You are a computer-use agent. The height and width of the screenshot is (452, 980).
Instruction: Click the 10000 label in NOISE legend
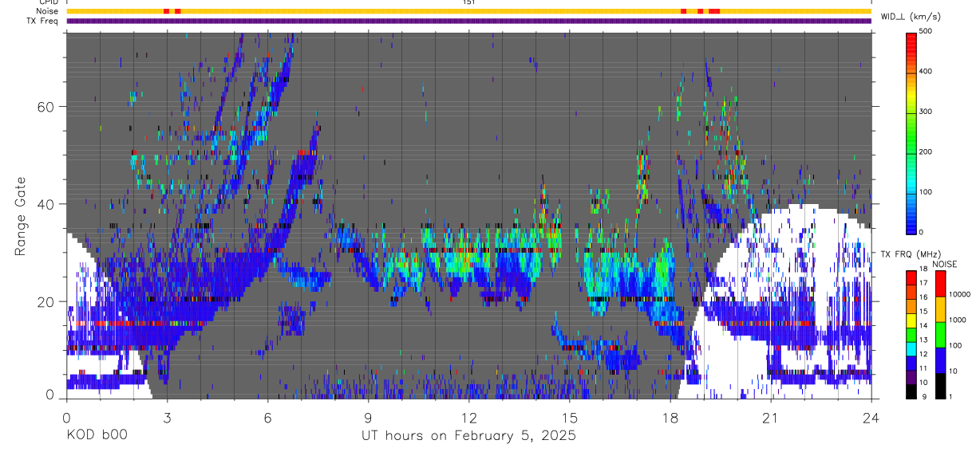point(960,295)
